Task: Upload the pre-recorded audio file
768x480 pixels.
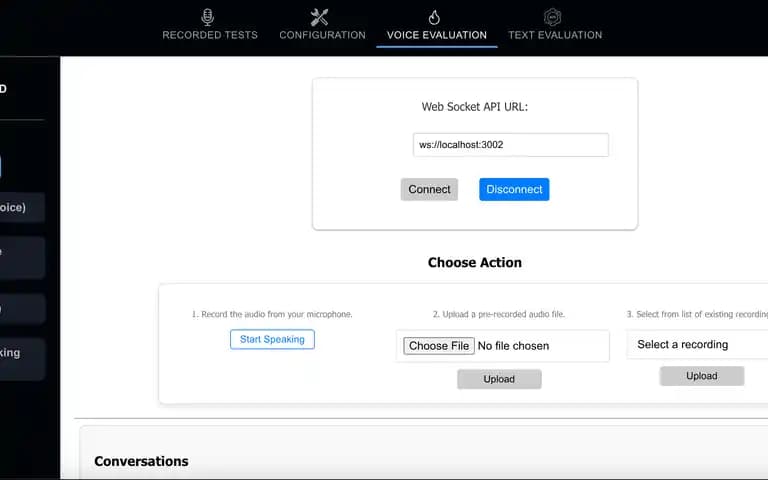Action: tap(499, 379)
